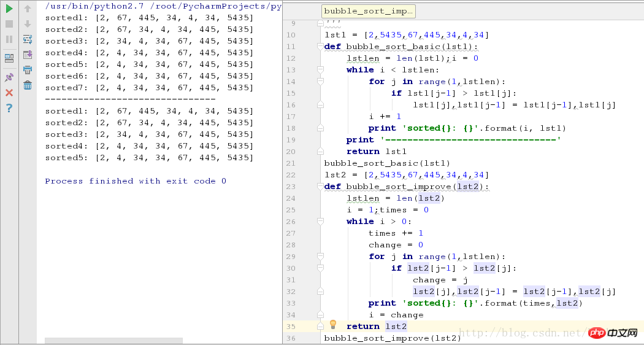Rerun the script with the green play icon
The image size is (644, 345).
pyautogui.click(x=9, y=8)
